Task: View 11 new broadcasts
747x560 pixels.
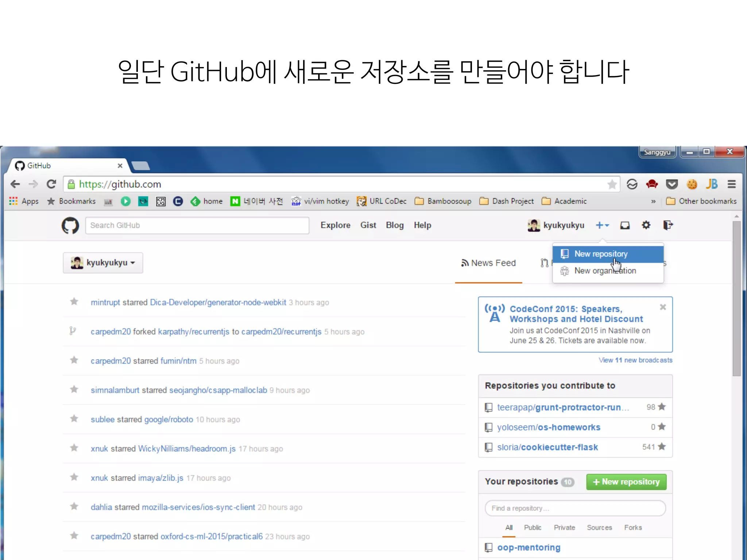Action: click(x=635, y=360)
